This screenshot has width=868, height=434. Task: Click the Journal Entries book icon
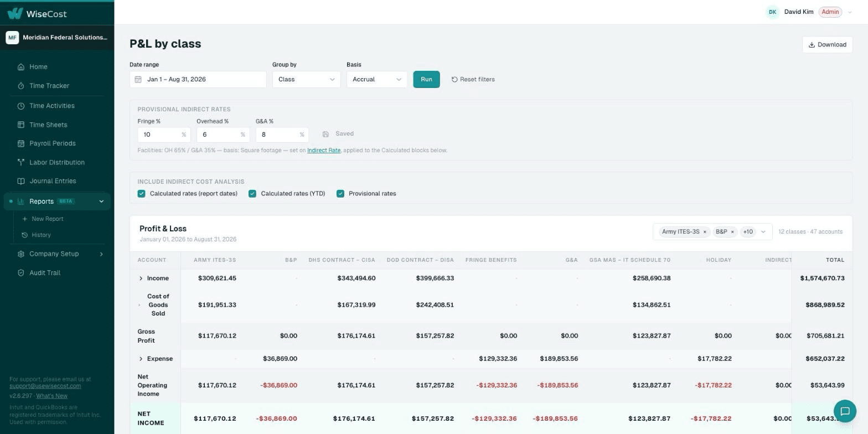[x=21, y=181]
